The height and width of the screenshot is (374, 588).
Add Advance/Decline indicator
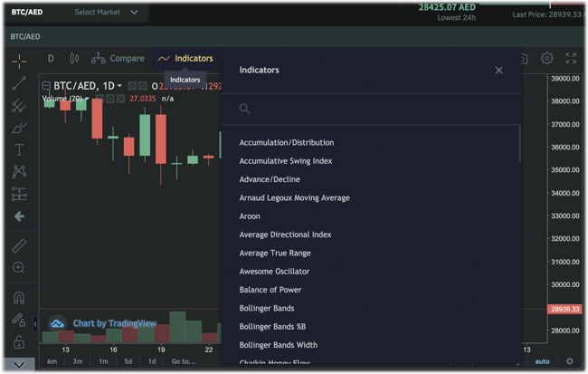pos(270,179)
